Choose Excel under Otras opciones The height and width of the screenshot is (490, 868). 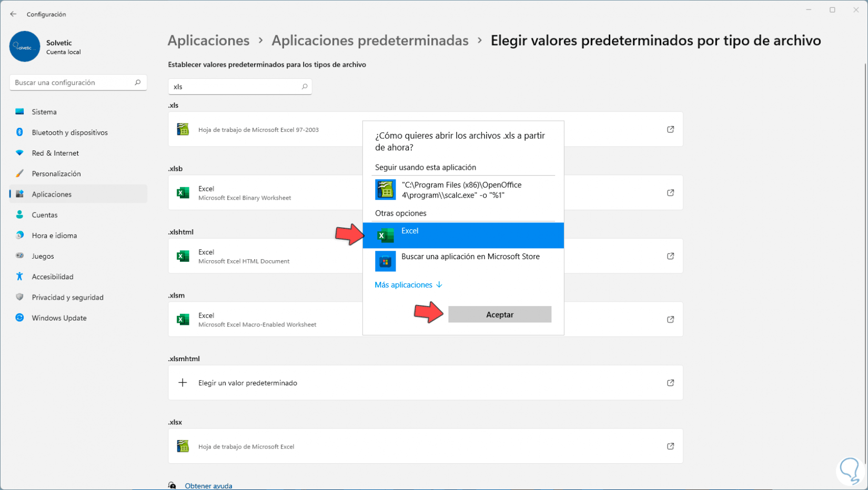[x=463, y=236]
